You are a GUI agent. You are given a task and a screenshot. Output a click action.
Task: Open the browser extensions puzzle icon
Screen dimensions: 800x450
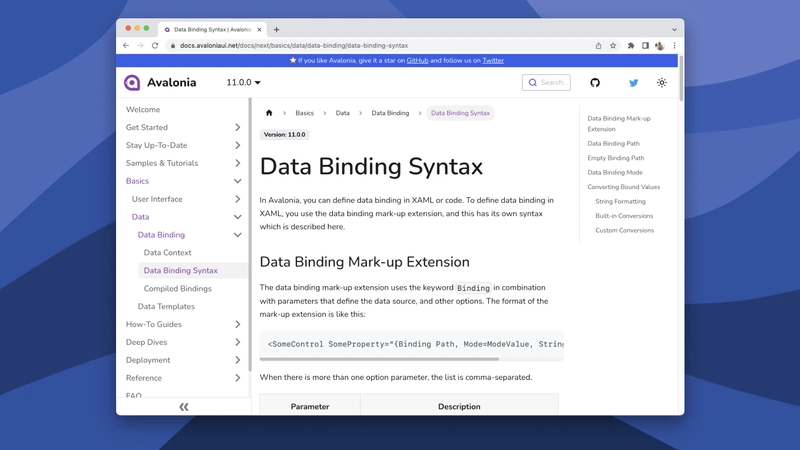tap(631, 45)
